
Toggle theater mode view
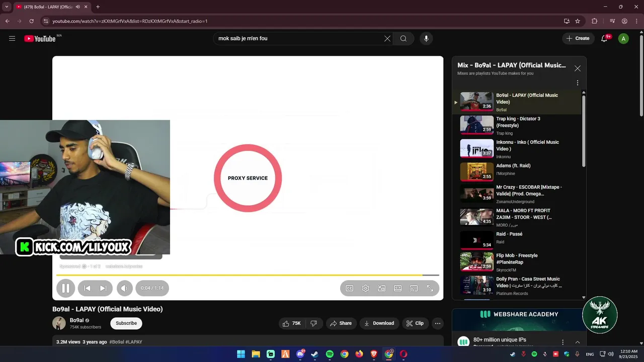[398, 288]
